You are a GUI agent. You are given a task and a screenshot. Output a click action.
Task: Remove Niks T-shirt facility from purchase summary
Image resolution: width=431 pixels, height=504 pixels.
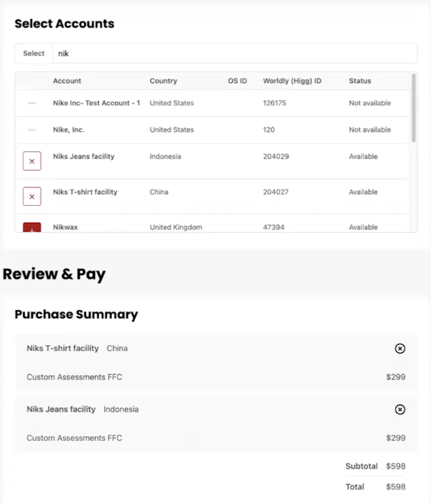tap(400, 349)
